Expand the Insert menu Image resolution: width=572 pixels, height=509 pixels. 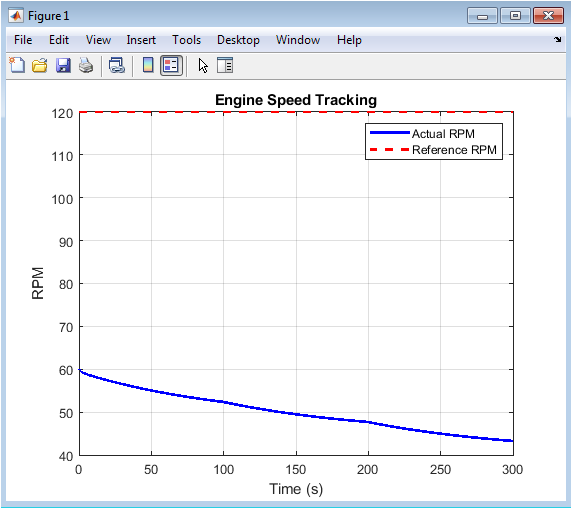point(141,40)
